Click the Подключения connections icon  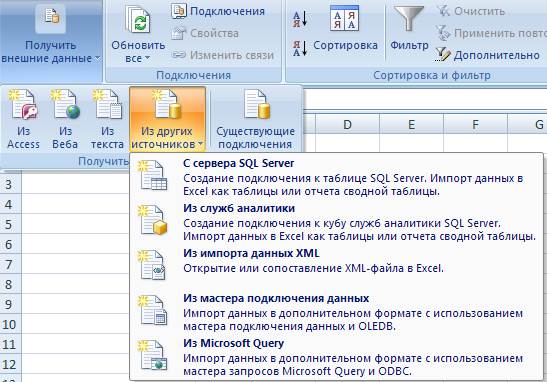pyautogui.click(x=179, y=11)
